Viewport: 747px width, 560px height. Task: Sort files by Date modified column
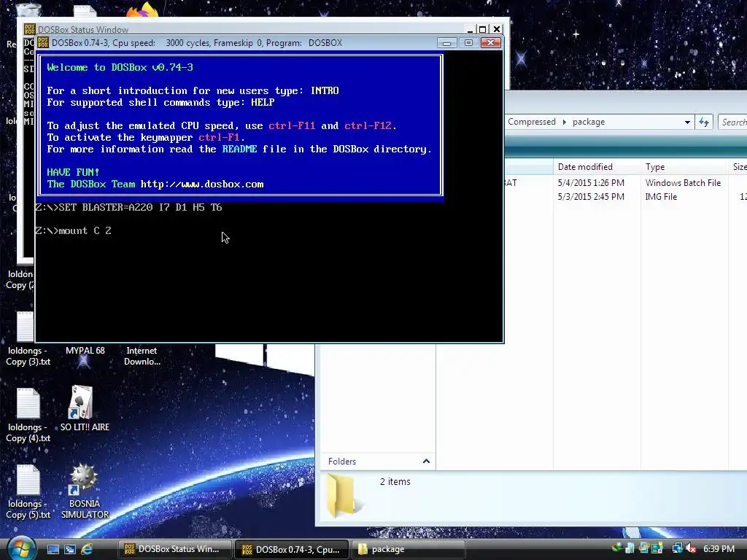click(x=597, y=167)
